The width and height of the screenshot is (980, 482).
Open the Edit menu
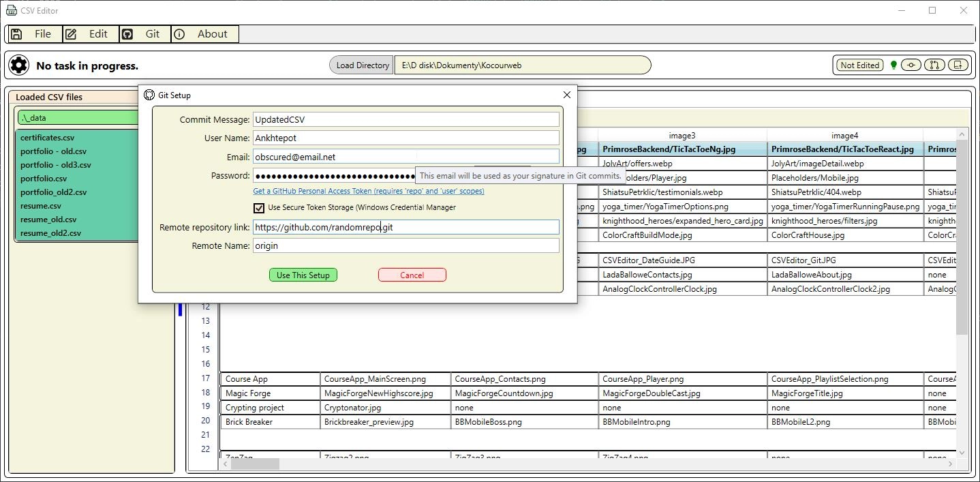[x=91, y=34]
